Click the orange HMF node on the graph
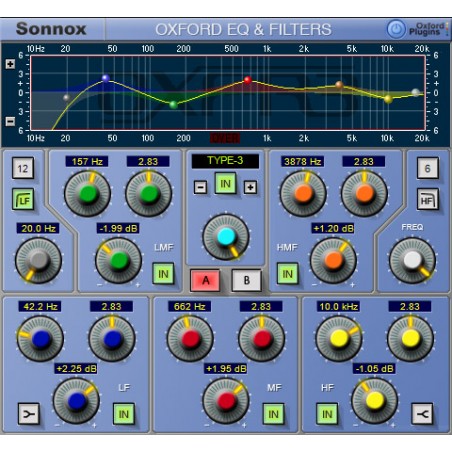This screenshot has height=452, width=452. click(x=339, y=85)
